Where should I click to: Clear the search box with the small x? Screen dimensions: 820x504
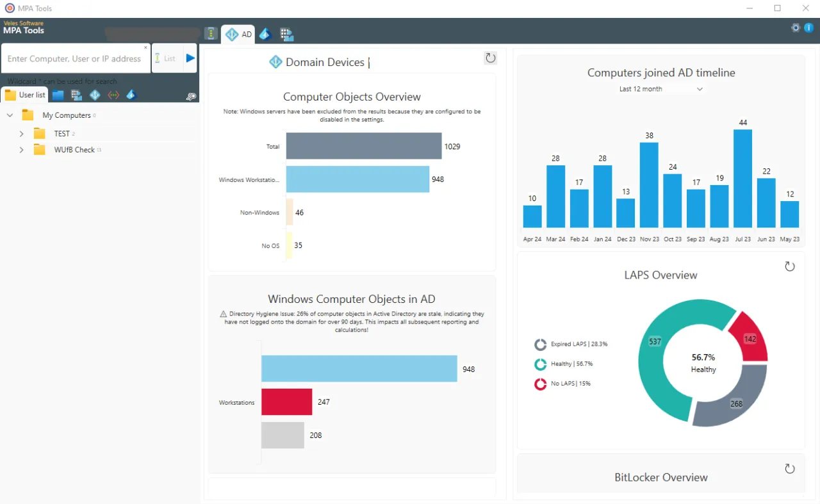tap(145, 47)
